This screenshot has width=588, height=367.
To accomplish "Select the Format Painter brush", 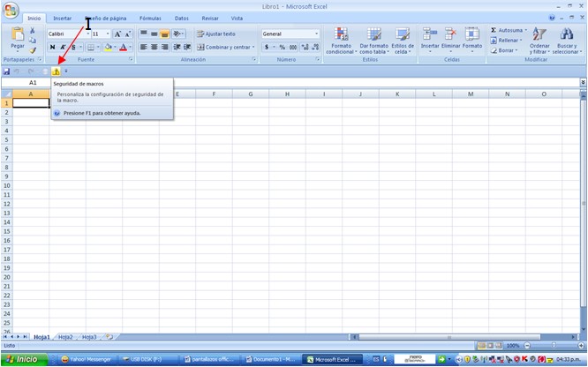I will 33,50.
